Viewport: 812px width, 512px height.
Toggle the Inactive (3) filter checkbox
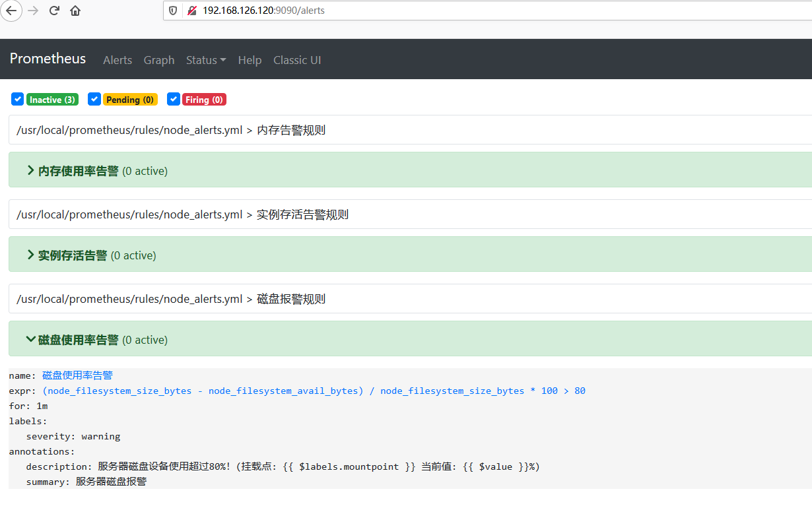click(18, 99)
